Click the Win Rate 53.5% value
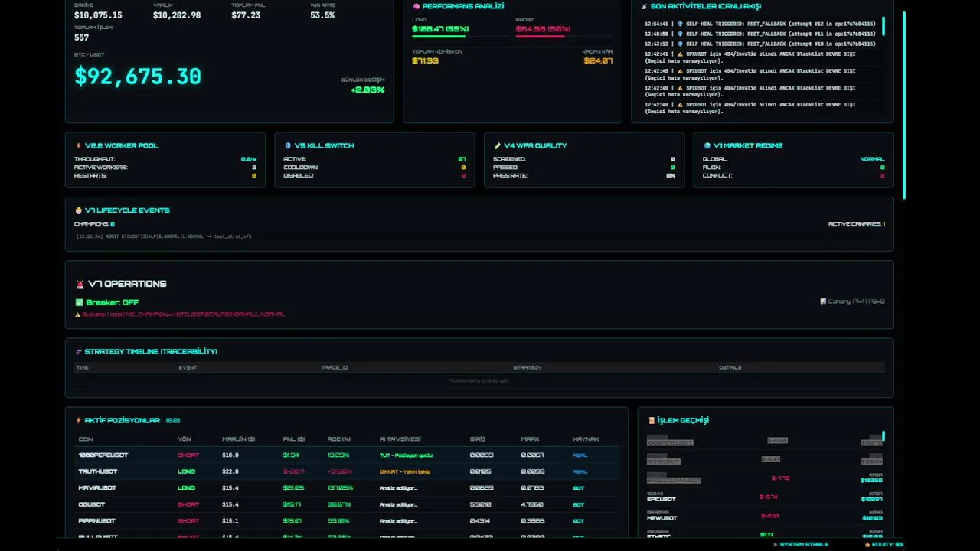Image resolution: width=980 pixels, height=551 pixels. 322,15
